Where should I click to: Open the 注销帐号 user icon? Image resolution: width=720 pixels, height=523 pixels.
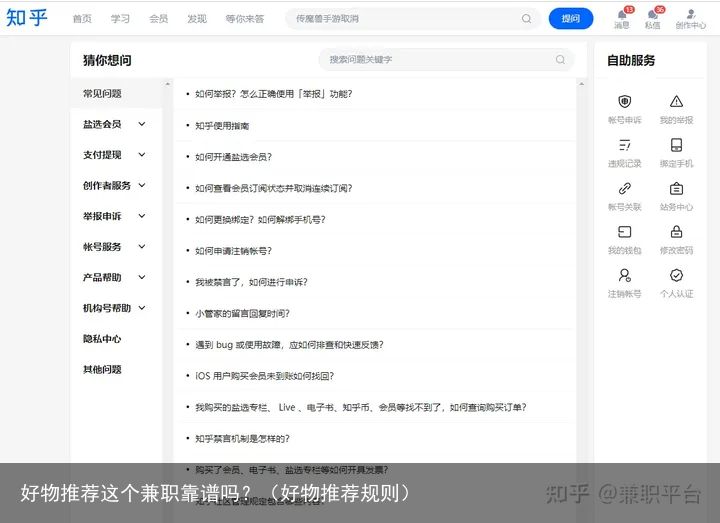tap(624, 275)
